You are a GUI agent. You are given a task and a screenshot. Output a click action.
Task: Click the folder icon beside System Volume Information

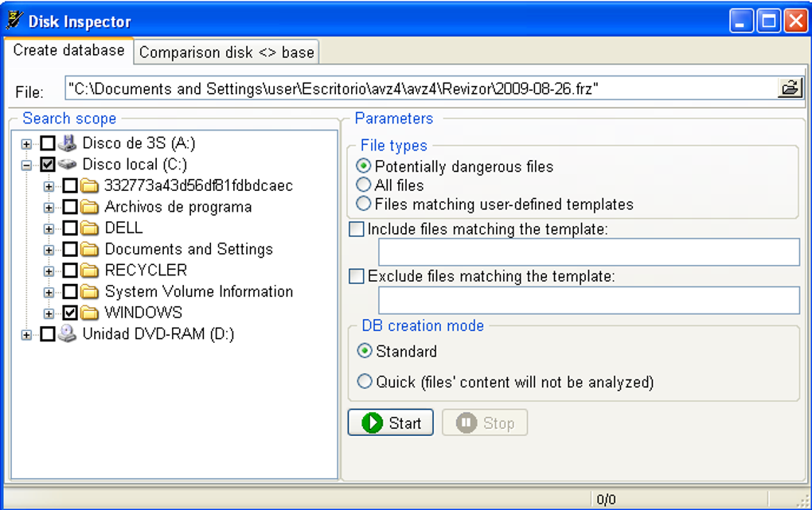pyautogui.click(x=90, y=291)
